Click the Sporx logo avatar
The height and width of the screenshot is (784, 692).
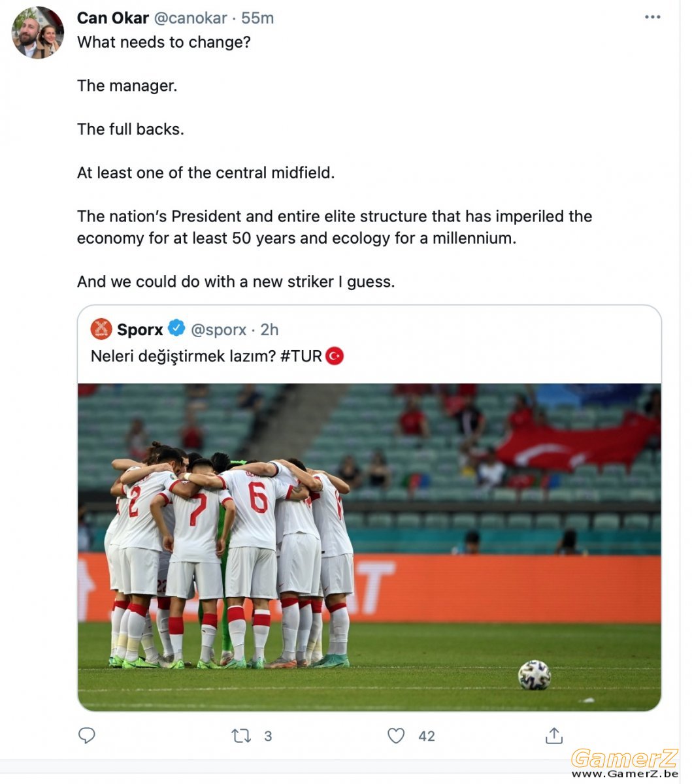tap(101, 329)
